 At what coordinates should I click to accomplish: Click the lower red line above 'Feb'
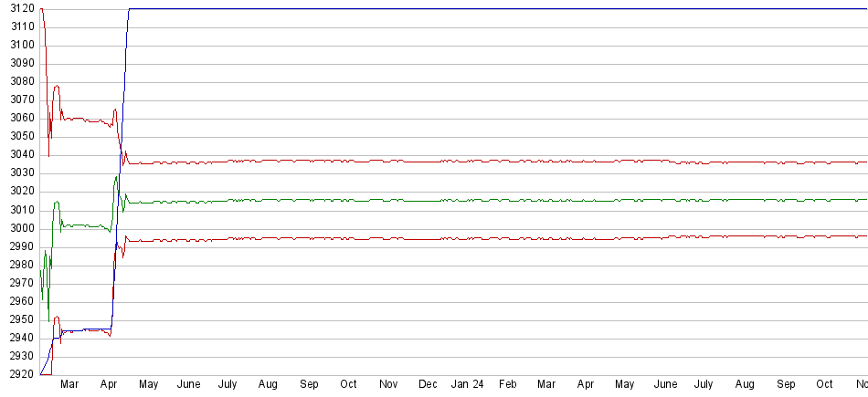[x=508, y=238]
